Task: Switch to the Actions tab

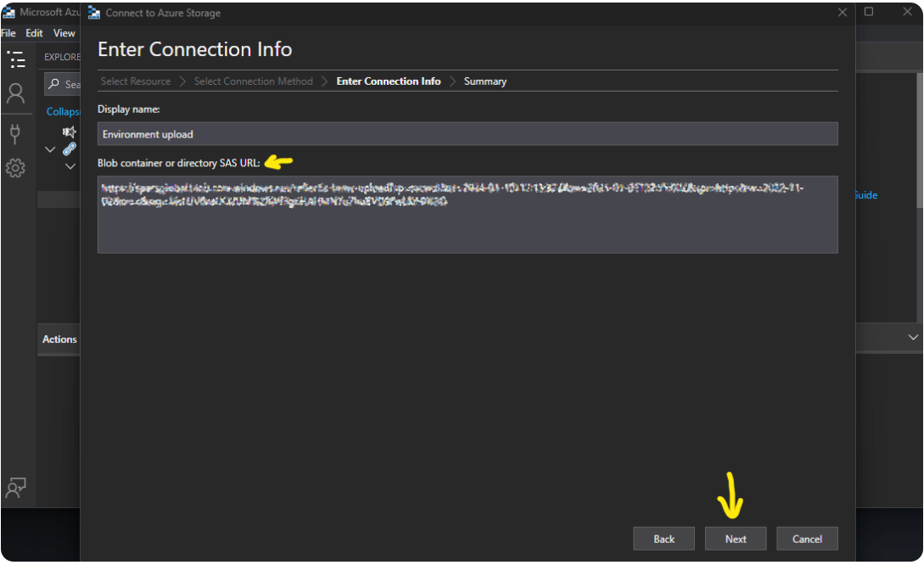Action: pos(59,339)
